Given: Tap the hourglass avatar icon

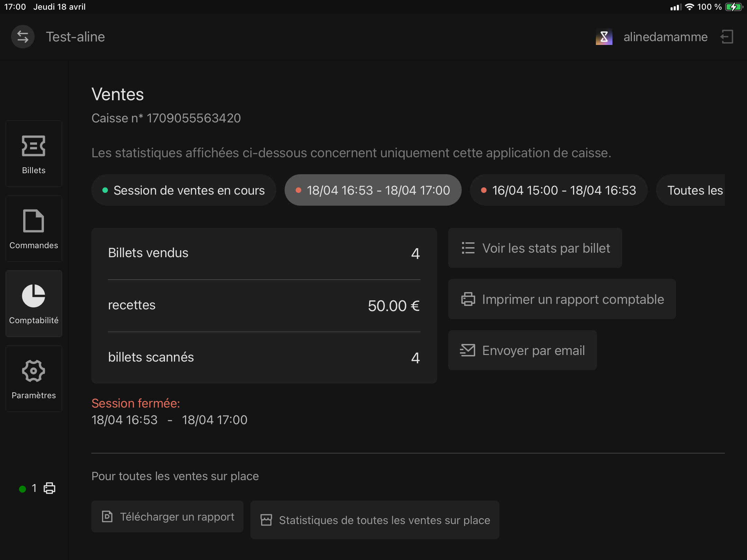Looking at the screenshot, I should [604, 37].
